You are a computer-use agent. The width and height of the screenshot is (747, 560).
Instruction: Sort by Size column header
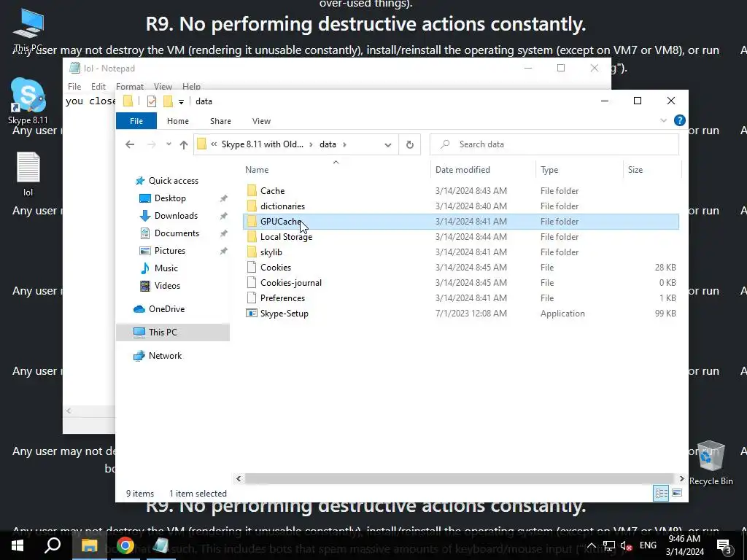(652, 169)
